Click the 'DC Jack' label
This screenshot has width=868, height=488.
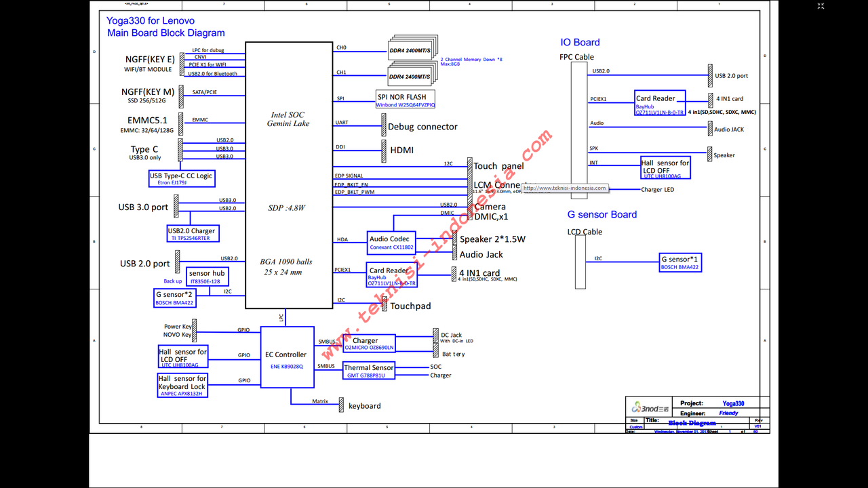pyautogui.click(x=451, y=335)
